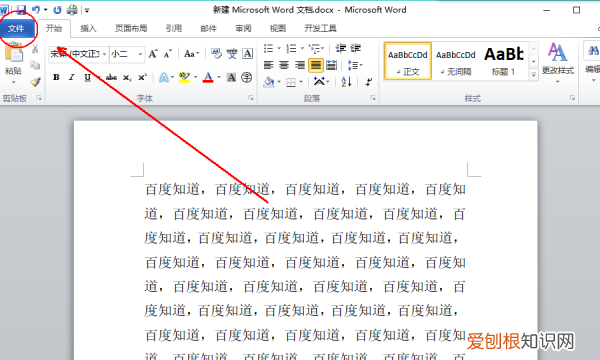The height and width of the screenshot is (360, 600).
Task: Toggle Italic formatting
Action: [72, 77]
